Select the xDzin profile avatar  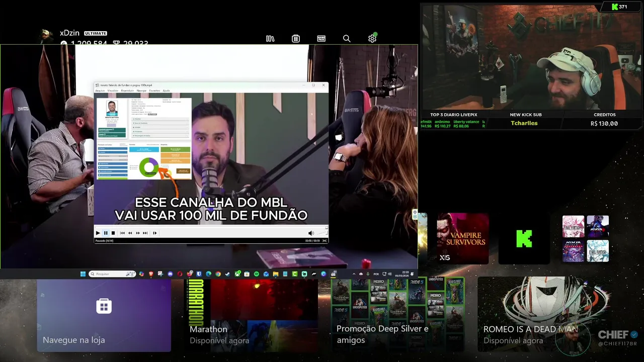[47, 37]
